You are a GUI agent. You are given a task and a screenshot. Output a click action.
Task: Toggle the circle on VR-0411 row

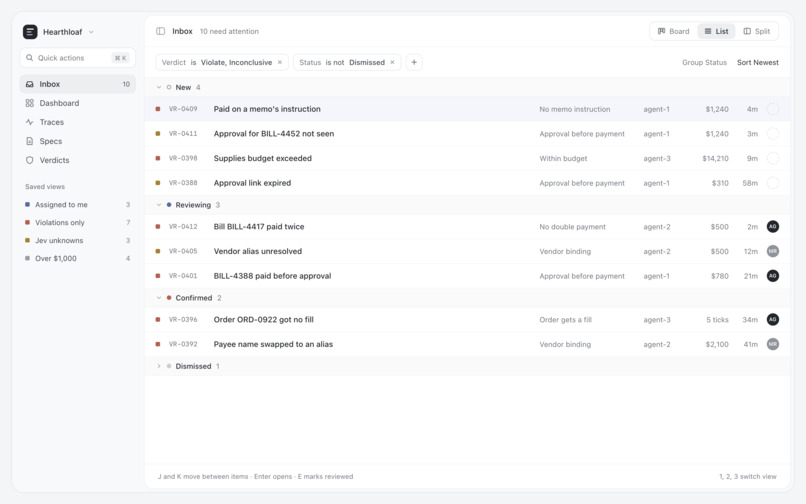[x=773, y=134]
